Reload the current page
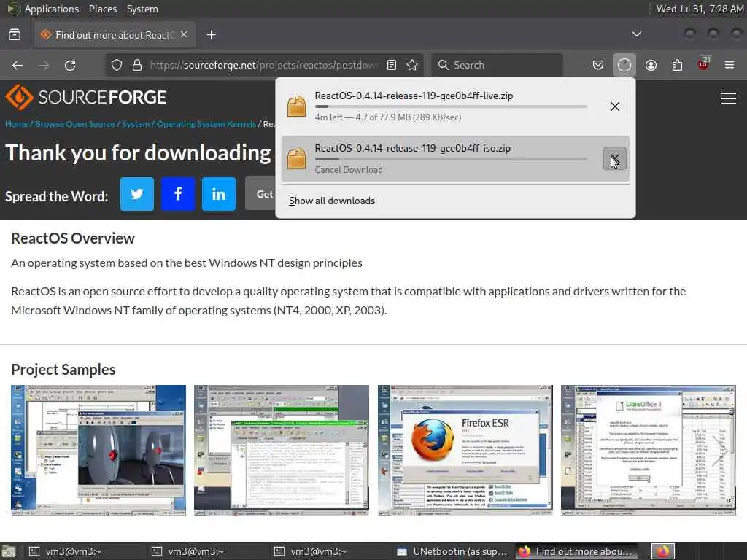747x560 pixels. (x=70, y=65)
